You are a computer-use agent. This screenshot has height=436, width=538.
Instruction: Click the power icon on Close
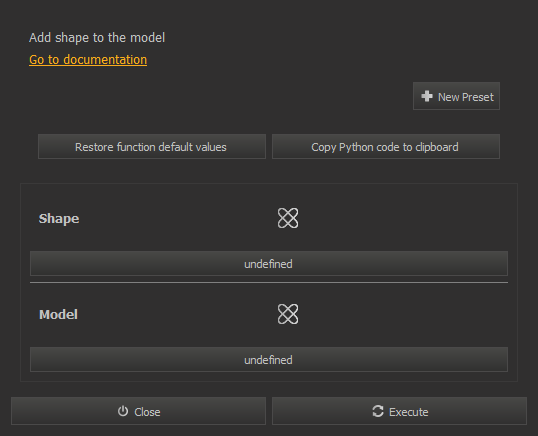(x=123, y=411)
